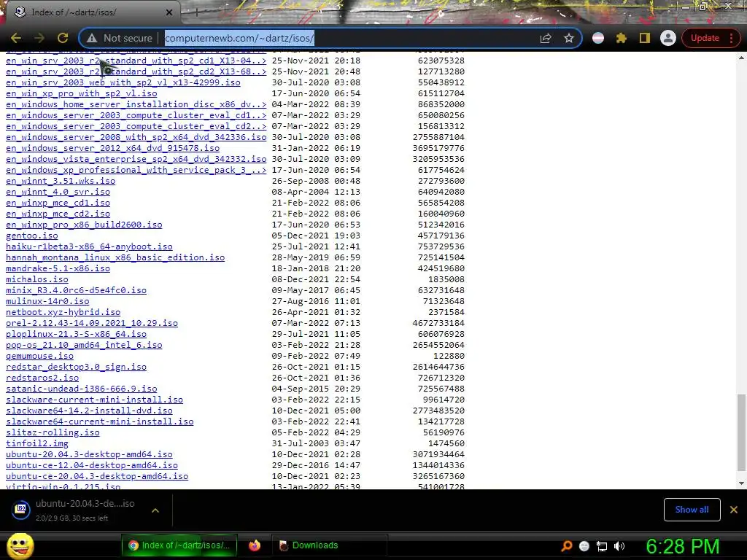
Task: Open the volume speaker tray icon
Action: pos(619,546)
